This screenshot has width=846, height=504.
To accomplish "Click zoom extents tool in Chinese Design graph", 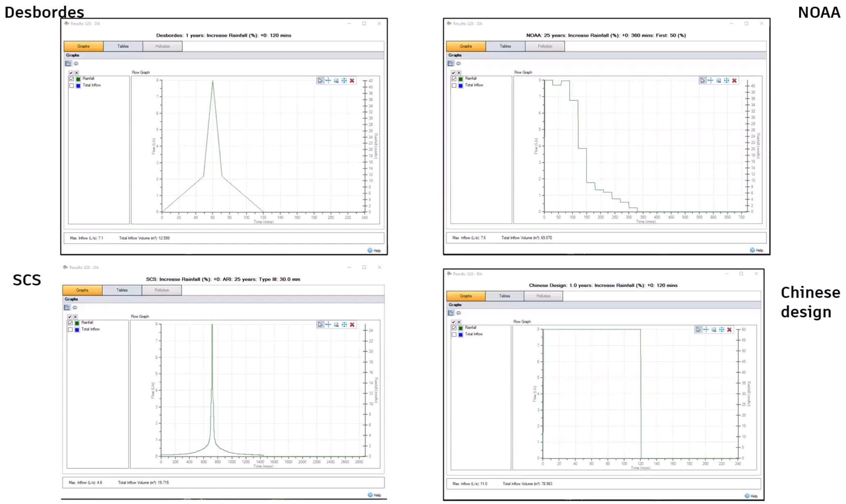I will [722, 330].
